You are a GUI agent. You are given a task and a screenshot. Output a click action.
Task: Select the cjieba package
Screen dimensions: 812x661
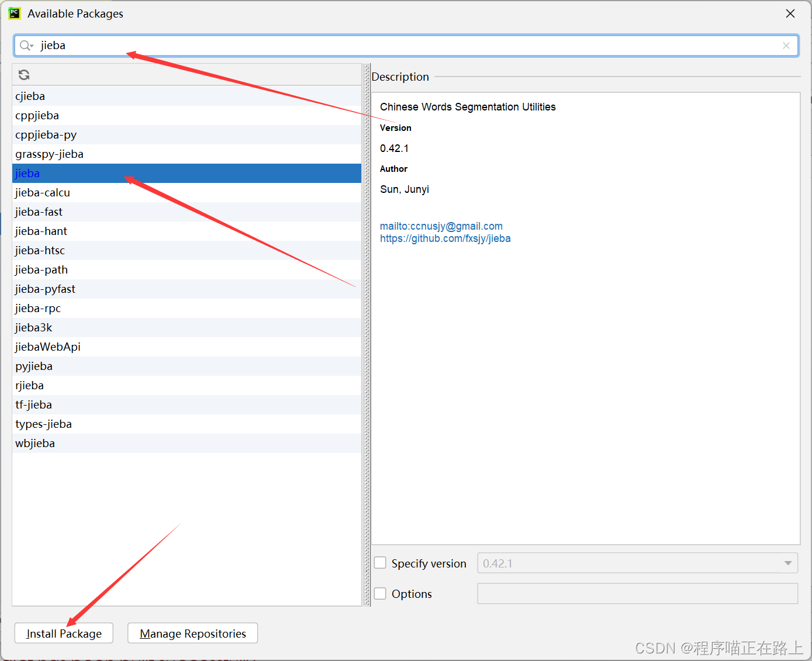point(187,96)
